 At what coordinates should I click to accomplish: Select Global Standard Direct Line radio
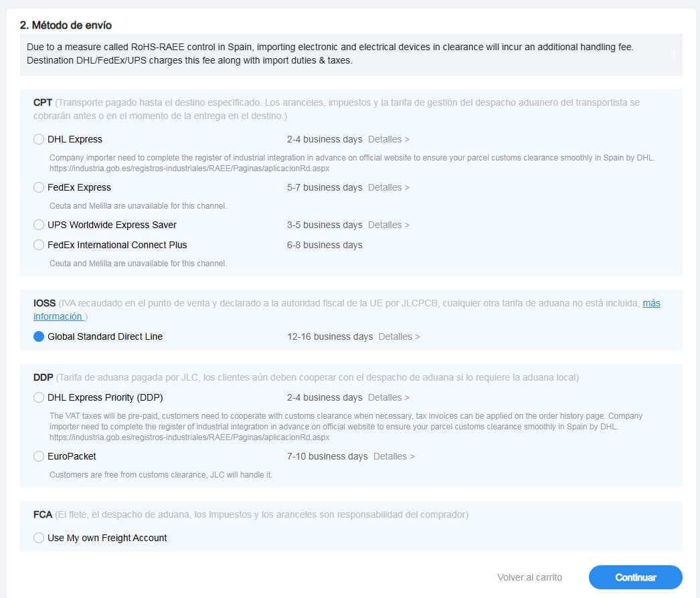coord(39,336)
